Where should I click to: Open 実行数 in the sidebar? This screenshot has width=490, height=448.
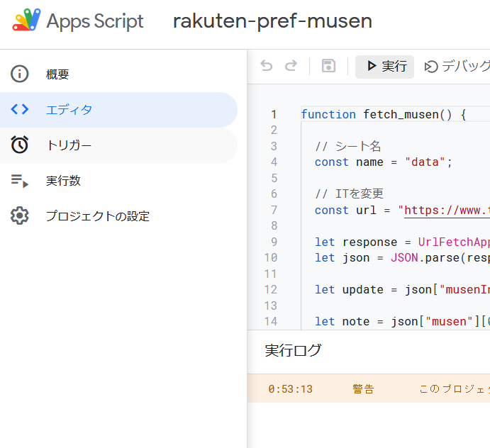pyautogui.click(x=118, y=181)
